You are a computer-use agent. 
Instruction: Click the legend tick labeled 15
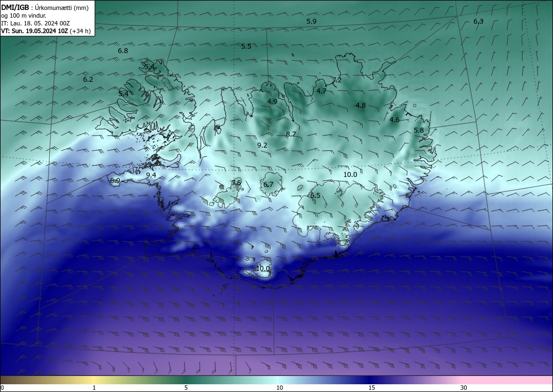pyautogui.click(x=372, y=388)
